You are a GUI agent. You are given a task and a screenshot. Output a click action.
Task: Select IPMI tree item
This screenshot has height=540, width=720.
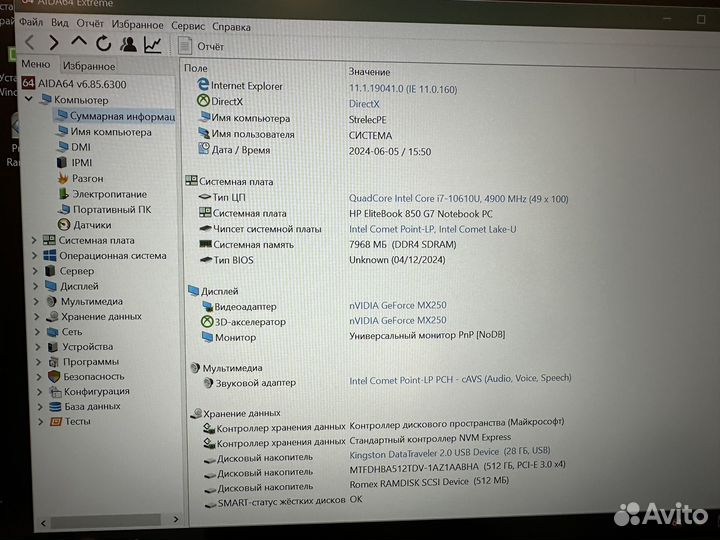[74, 163]
